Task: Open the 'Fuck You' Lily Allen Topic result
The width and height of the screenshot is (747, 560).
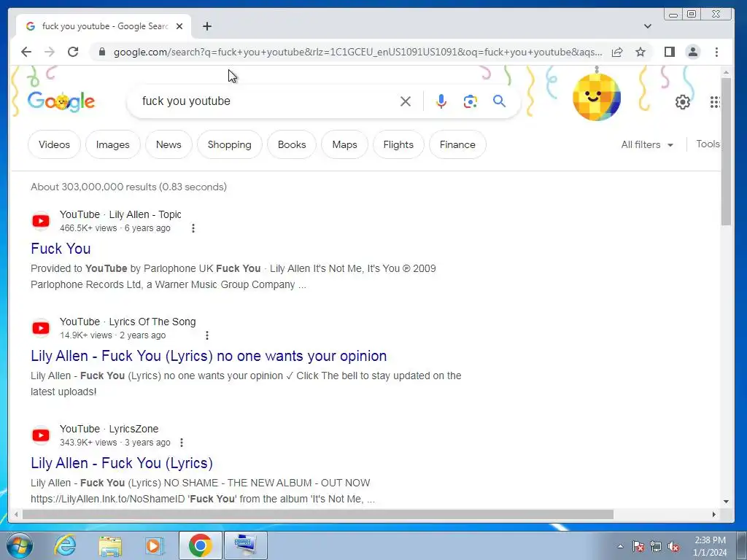Action: pyautogui.click(x=61, y=249)
